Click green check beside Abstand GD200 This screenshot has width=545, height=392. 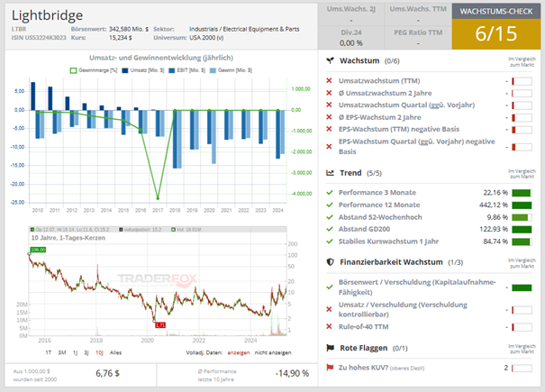330,229
